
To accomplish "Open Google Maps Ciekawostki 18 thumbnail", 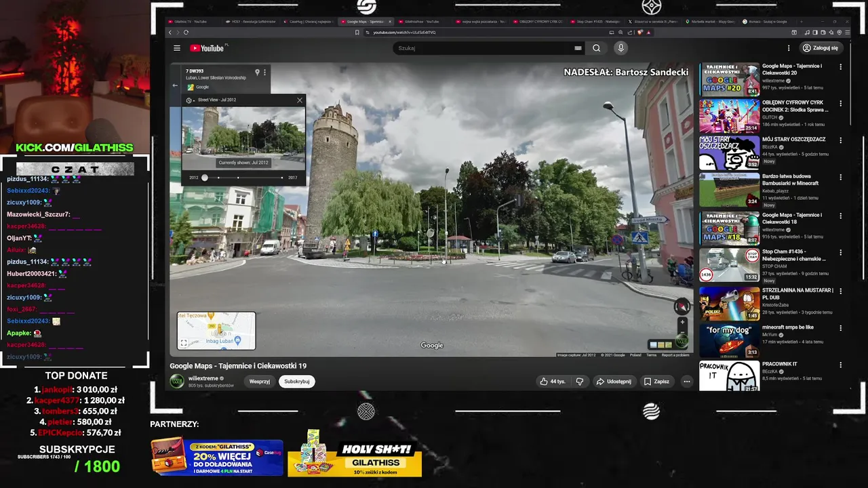I will pyautogui.click(x=730, y=228).
